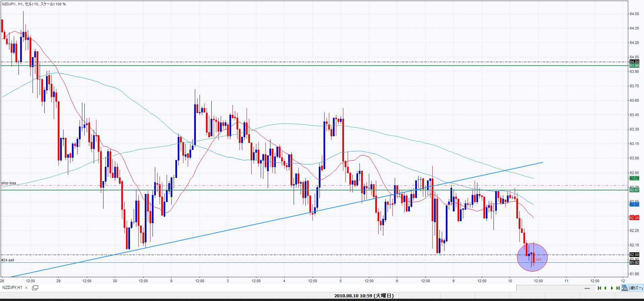
Task: Step chart back with the left arrow
Action: tap(605, 288)
